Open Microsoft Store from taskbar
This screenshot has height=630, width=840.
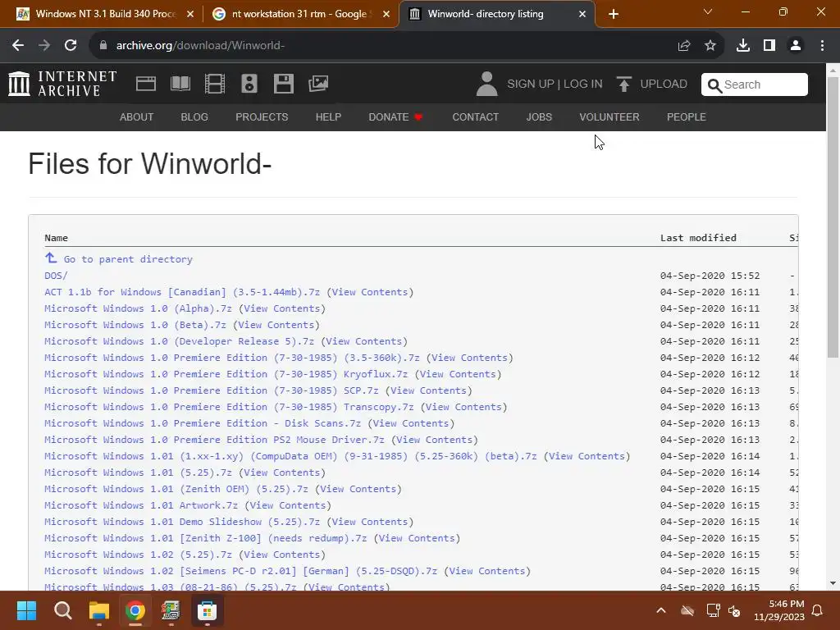207,610
